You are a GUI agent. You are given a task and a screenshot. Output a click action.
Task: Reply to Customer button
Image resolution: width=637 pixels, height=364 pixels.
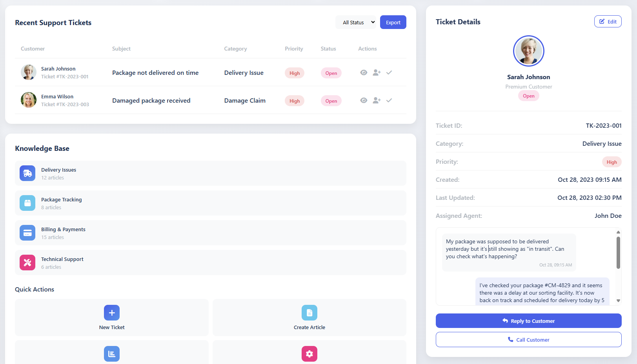click(529, 321)
